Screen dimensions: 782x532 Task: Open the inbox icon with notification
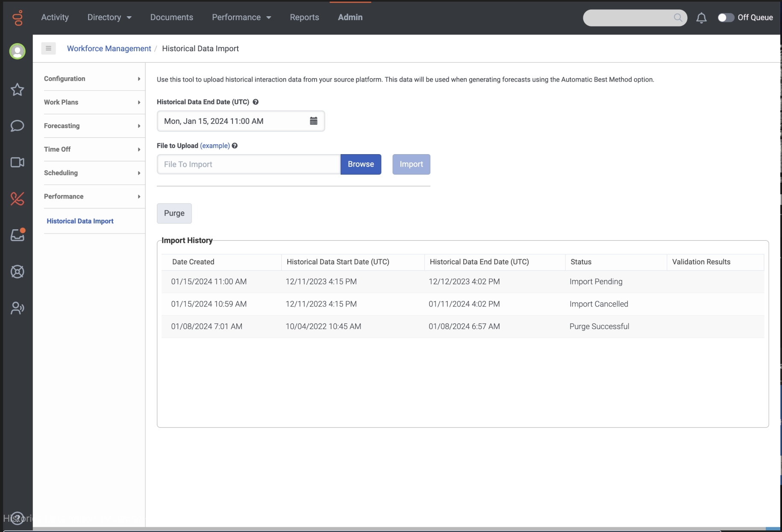point(18,235)
